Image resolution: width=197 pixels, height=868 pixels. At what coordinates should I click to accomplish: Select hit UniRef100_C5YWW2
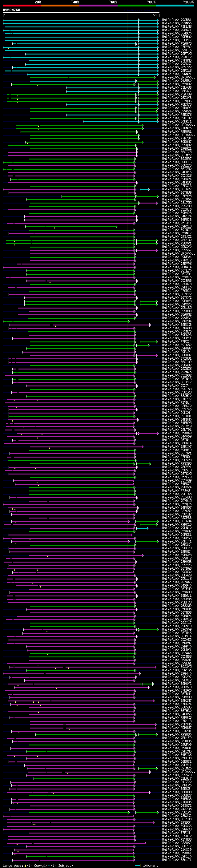177,84
